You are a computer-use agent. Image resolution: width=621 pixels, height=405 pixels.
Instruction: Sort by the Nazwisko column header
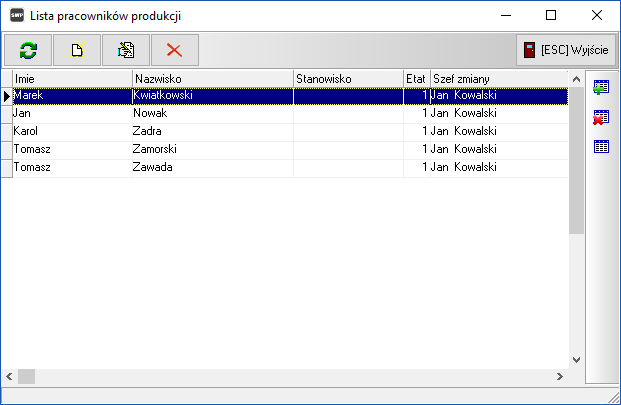[212, 78]
